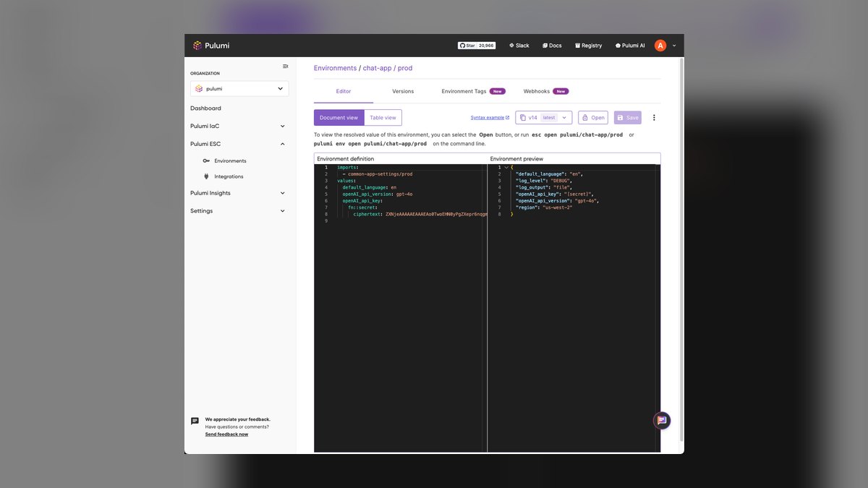Image resolution: width=868 pixels, height=488 pixels.
Task: Click the Save button
Action: [628, 117]
